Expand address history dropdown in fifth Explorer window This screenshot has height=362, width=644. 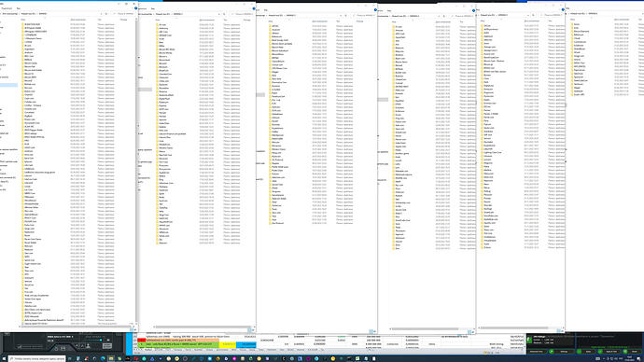point(528,15)
